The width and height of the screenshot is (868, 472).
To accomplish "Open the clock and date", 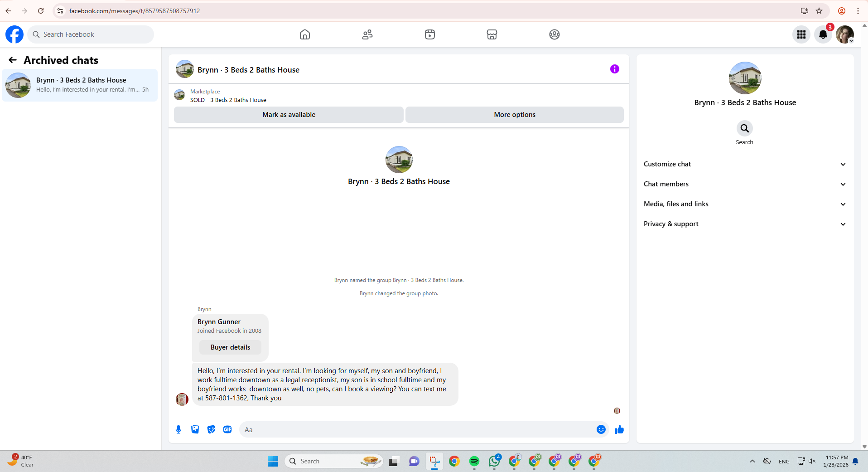I will click(836, 461).
